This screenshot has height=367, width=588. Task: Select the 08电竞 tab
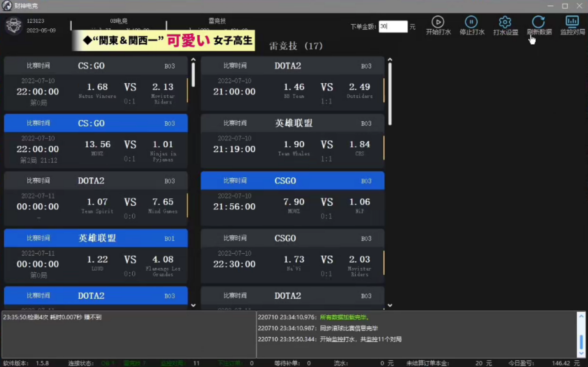click(x=119, y=21)
